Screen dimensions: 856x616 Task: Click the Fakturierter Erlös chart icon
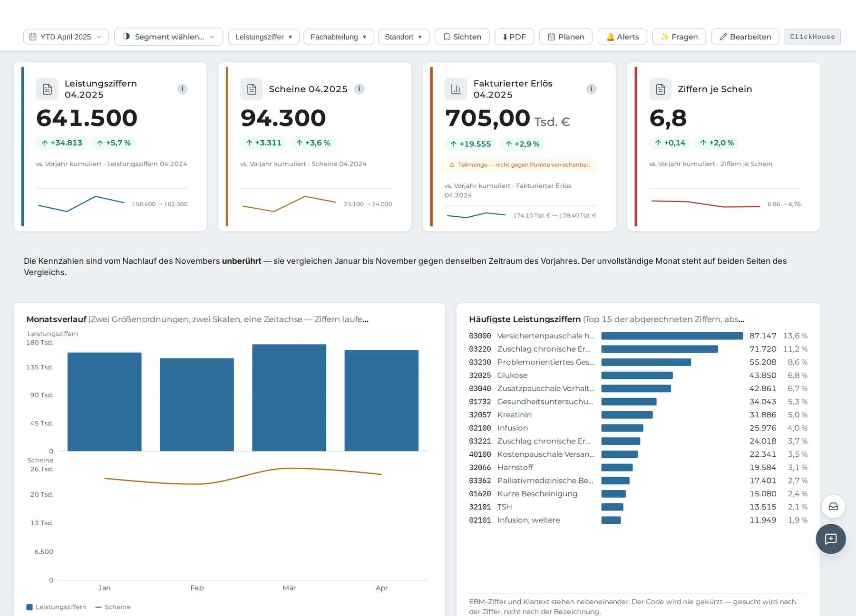point(456,89)
